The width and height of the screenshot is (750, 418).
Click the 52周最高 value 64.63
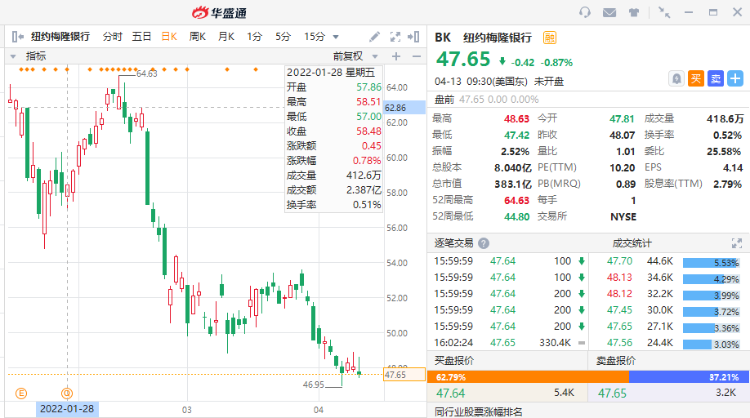click(x=517, y=200)
